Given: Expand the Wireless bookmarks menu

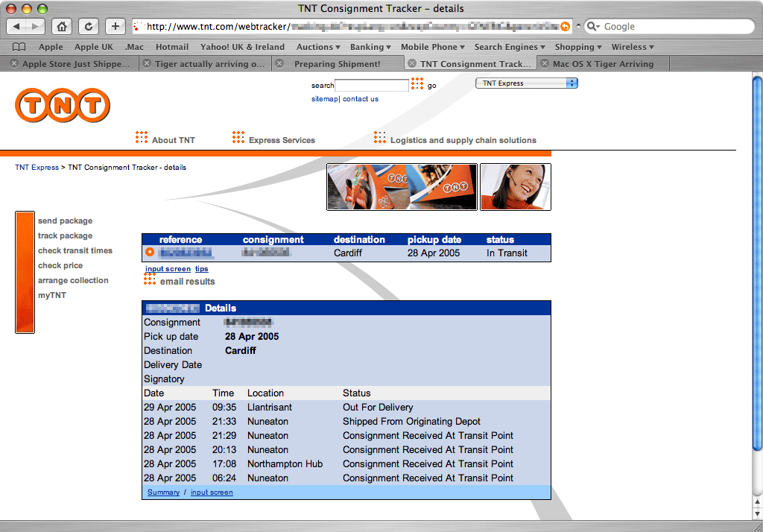Looking at the screenshot, I should (633, 47).
